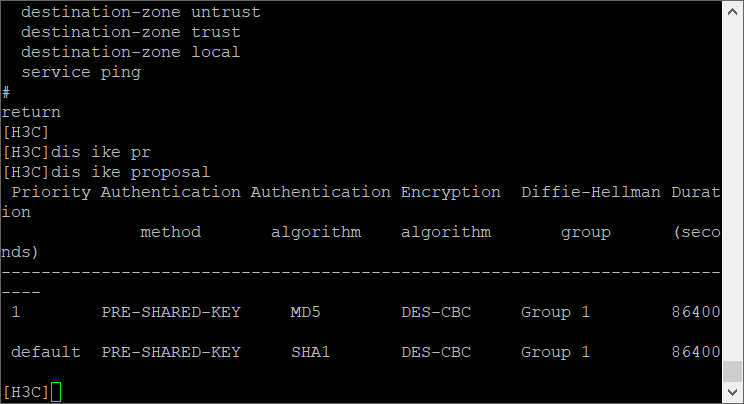Click the scrollbar down arrow
The image size is (744, 404).
(733, 393)
